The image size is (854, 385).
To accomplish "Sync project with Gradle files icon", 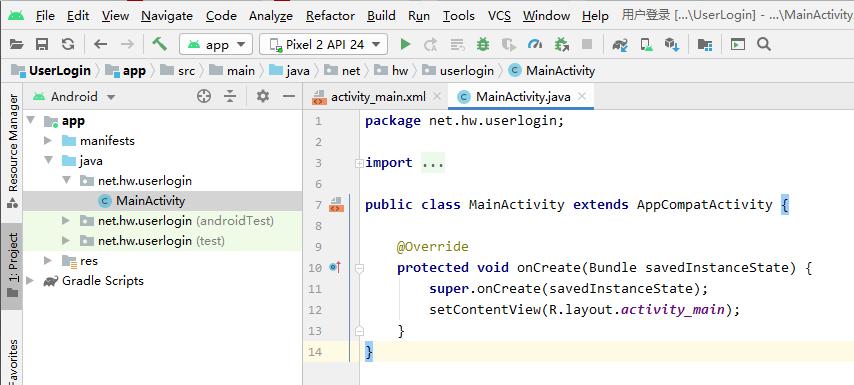I will [620, 45].
